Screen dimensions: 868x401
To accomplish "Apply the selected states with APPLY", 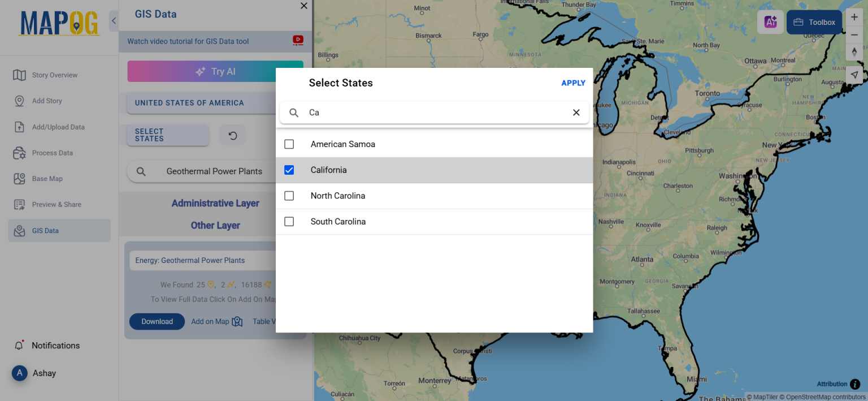I will [573, 83].
